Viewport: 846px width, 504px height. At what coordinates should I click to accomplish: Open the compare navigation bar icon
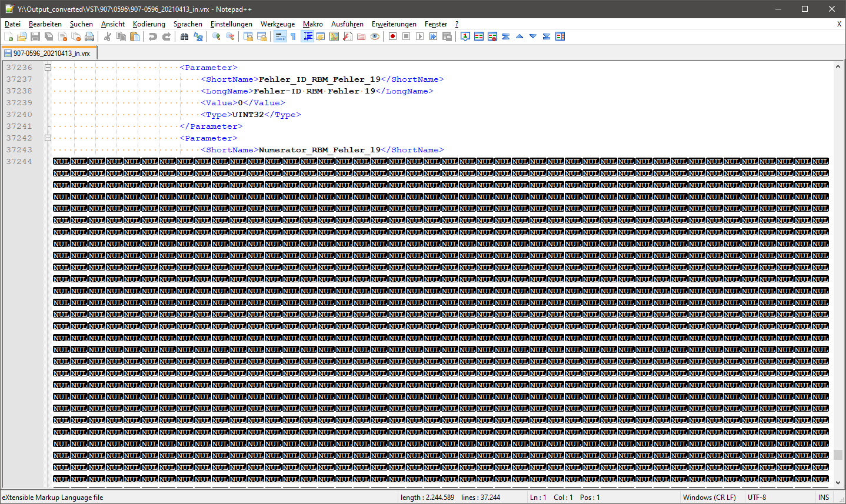coord(560,36)
